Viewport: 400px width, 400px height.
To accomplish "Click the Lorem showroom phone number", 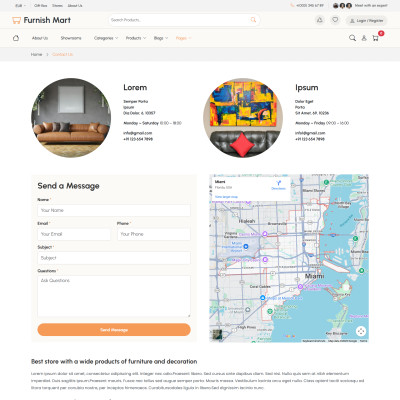I will [138, 139].
